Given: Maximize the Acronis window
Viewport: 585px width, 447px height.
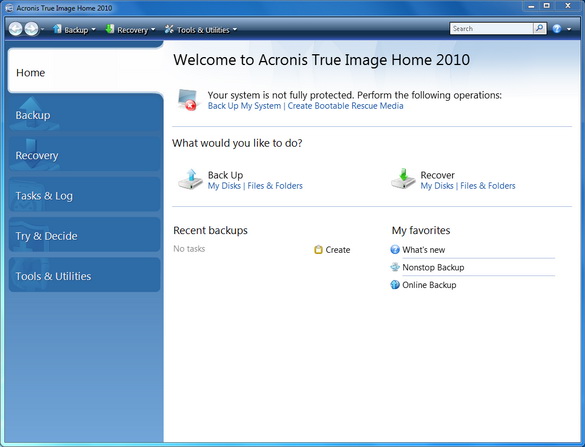Looking at the screenshot, I should (547, 6).
